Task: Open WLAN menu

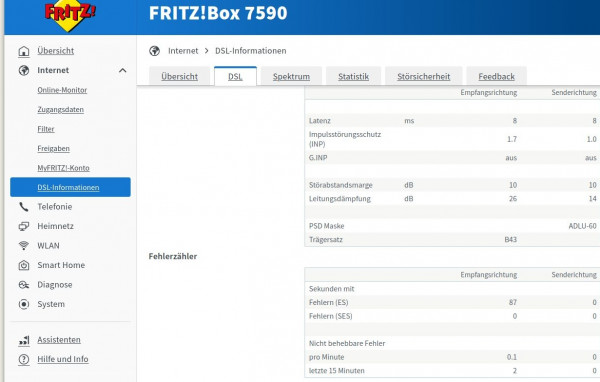Action: point(48,246)
